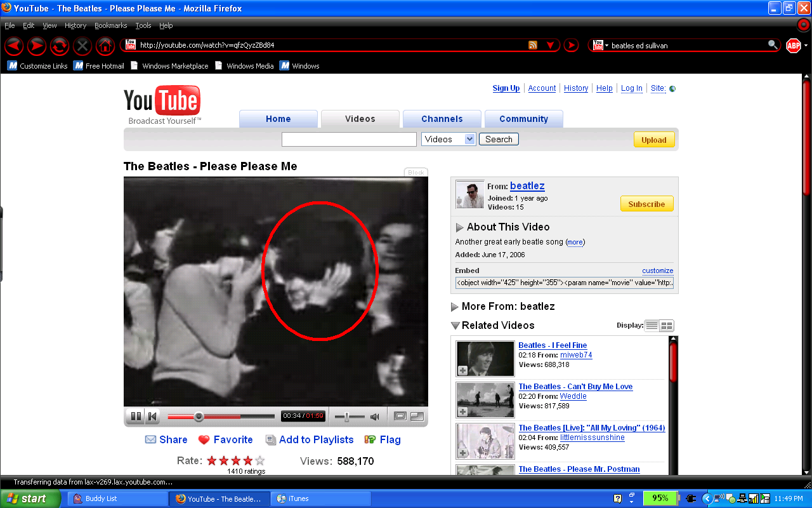Switch to the Home tab on YouTube
The width and height of the screenshot is (812, 508).
[278, 119]
